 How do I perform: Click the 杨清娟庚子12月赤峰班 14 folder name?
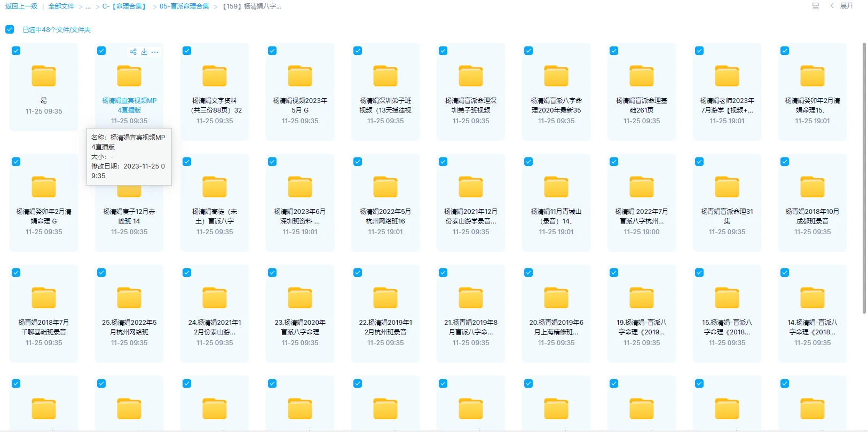tap(129, 216)
